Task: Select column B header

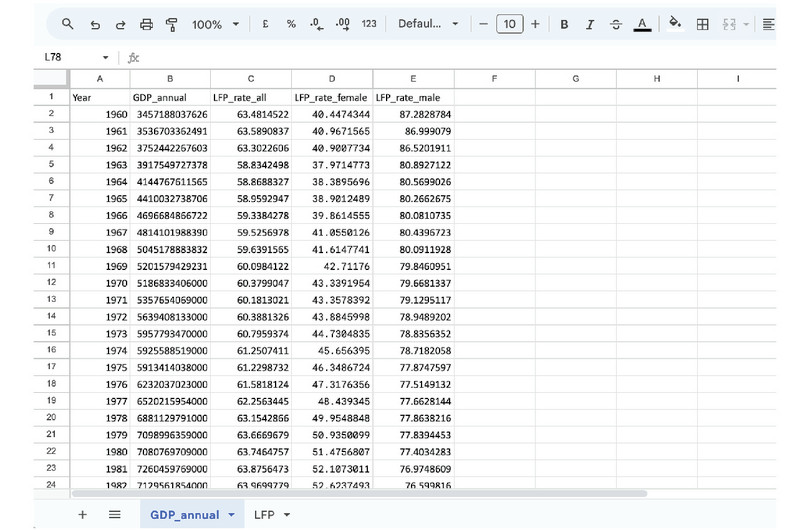Action: [x=170, y=79]
